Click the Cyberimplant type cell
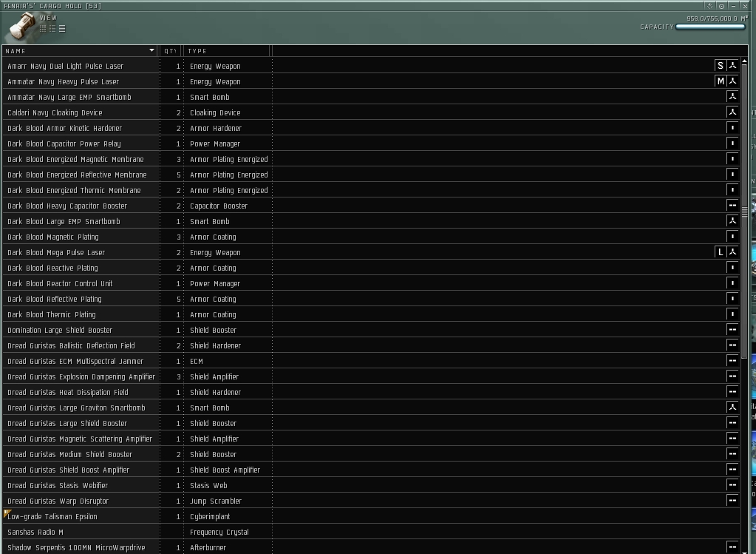The width and height of the screenshot is (756, 554). click(x=210, y=516)
